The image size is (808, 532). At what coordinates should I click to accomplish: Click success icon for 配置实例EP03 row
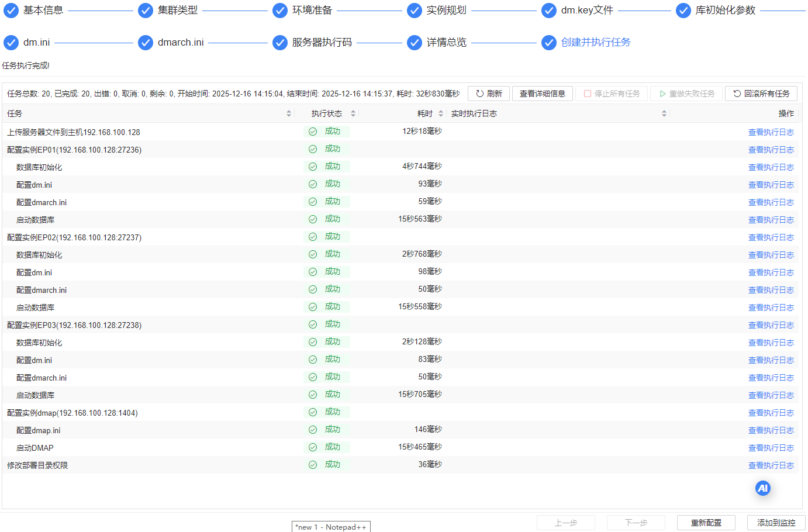click(x=313, y=324)
